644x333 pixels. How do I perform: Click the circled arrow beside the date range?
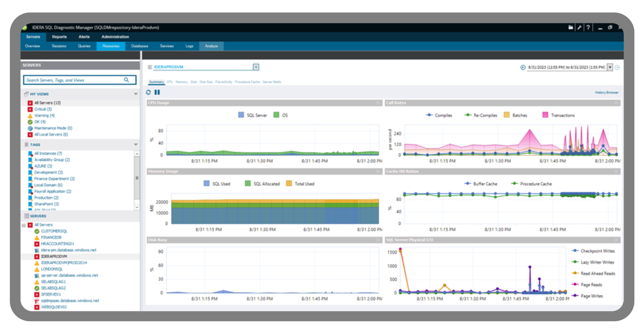coord(522,66)
